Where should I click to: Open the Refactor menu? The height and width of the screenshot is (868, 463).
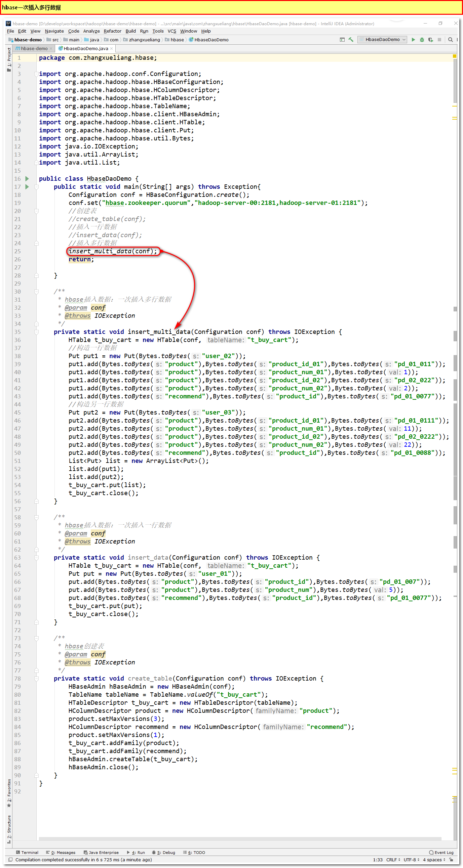pyautogui.click(x=112, y=31)
